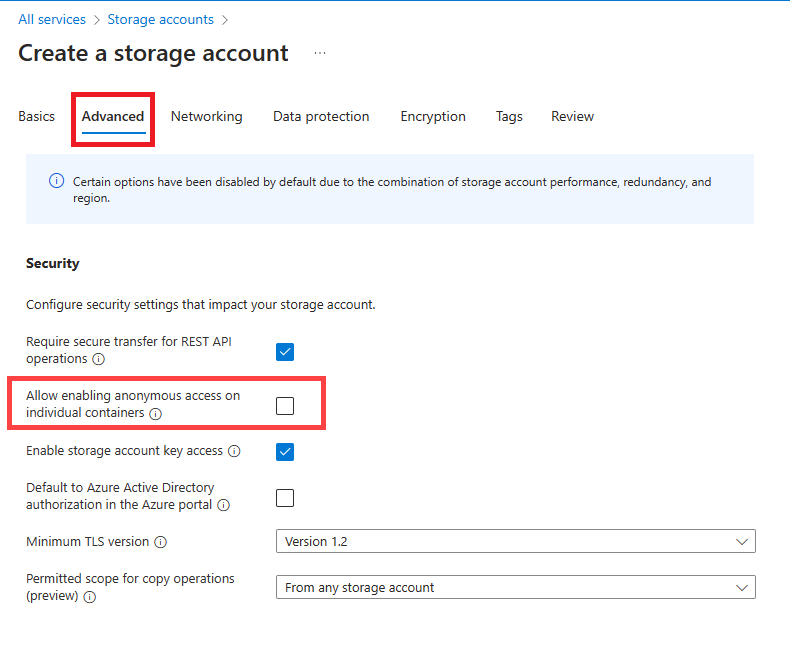Check Default to Azure Active Directory authorization
This screenshot has width=790, height=645.
pyautogui.click(x=285, y=498)
